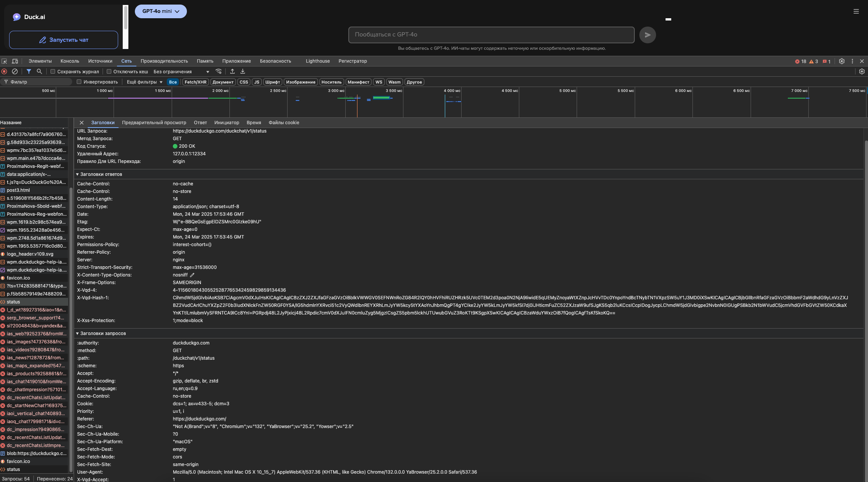Click the red marker line in the network timeline
The height and width of the screenshot is (482, 868).
(x=357, y=106)
